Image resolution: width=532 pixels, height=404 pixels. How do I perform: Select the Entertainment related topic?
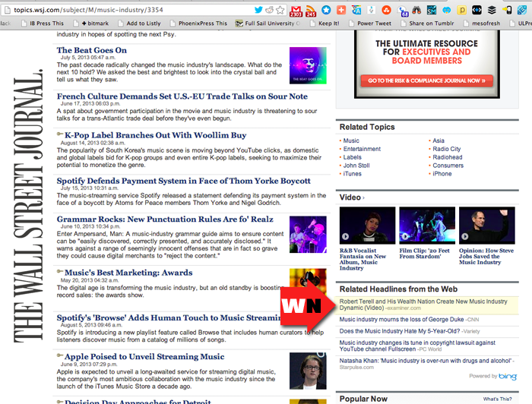(362, 149)
